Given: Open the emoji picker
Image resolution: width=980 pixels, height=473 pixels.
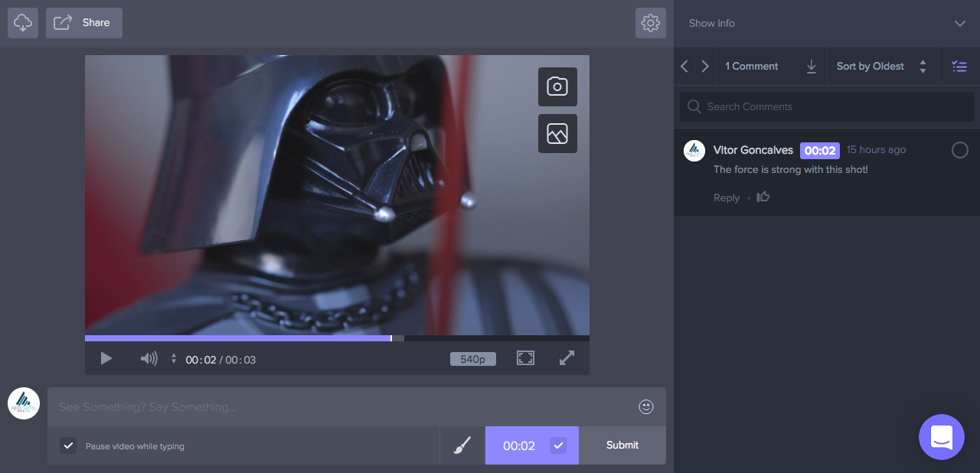Looking at the screenshot, I should (x=646, y=407).
